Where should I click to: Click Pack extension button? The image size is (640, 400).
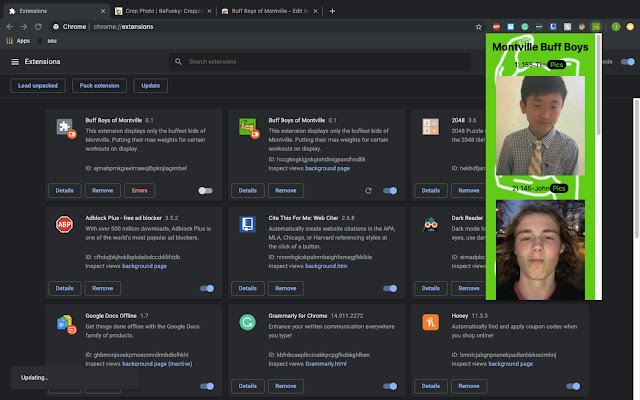click(99, 86)
